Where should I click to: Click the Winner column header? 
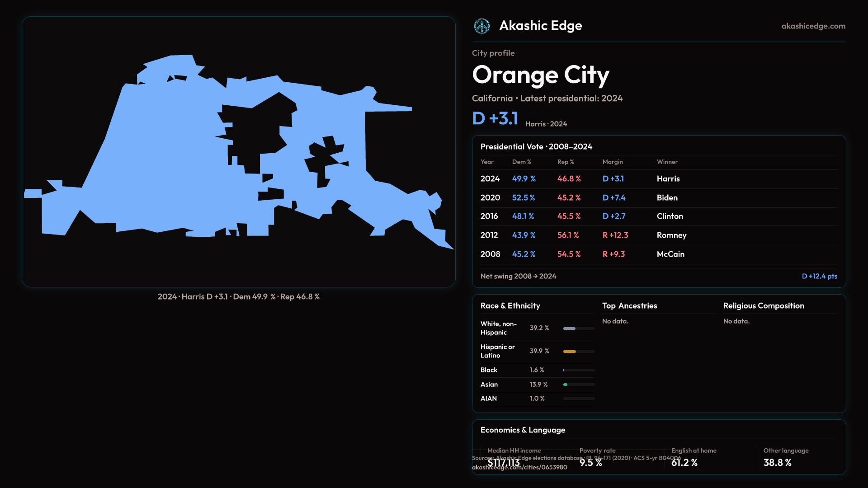[667, 162]
